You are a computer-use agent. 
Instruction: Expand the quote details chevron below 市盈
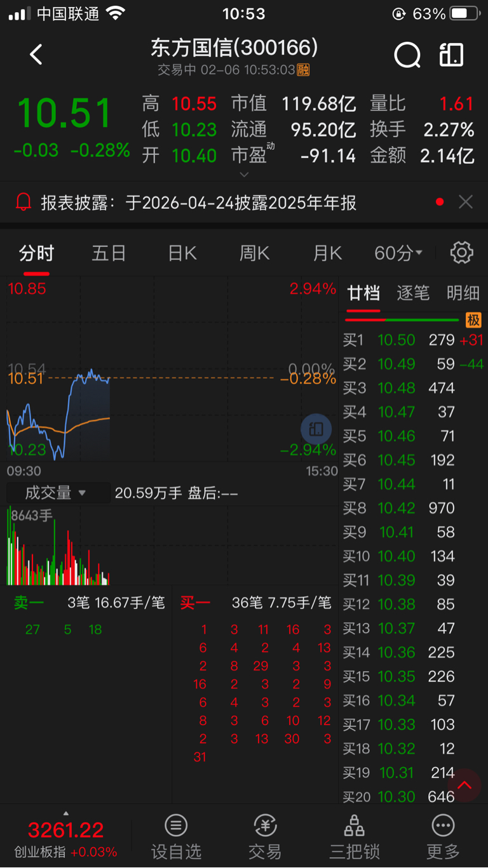[x=244, y=174]
